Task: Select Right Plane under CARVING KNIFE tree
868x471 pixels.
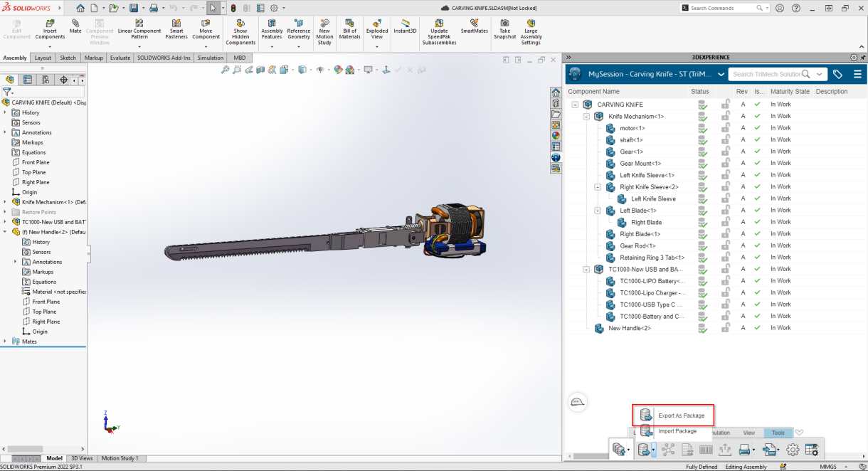Action: click(x=35, y=182)
